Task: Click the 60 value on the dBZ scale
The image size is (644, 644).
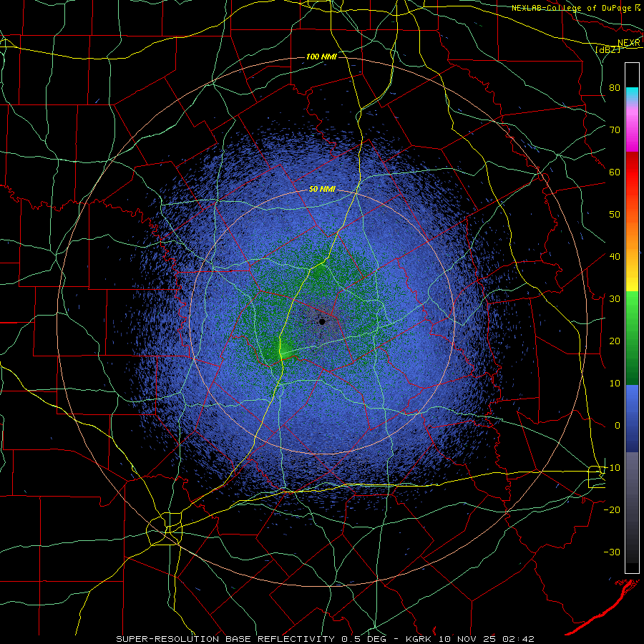Action: [x=615, y=172]
